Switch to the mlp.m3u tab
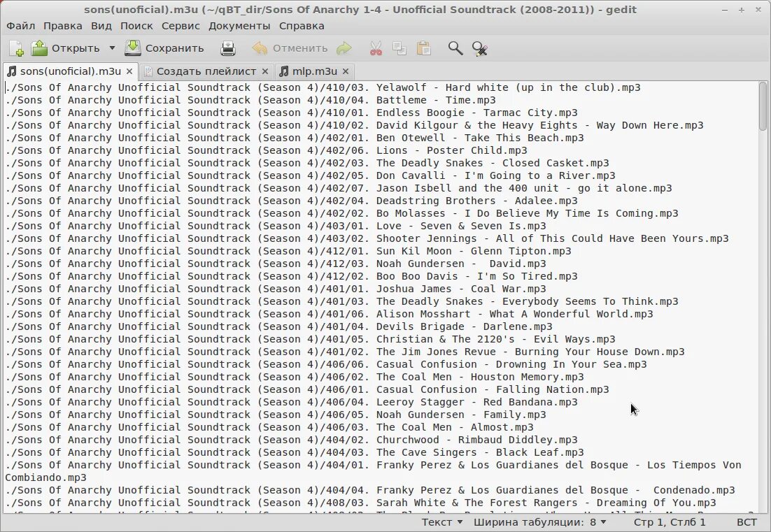The image size is (771, 532). 315,71
